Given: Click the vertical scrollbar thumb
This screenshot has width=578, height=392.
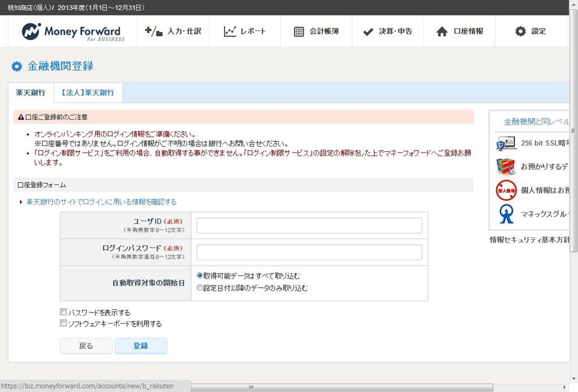Looking at the screenshot, I should click(573, 131).
